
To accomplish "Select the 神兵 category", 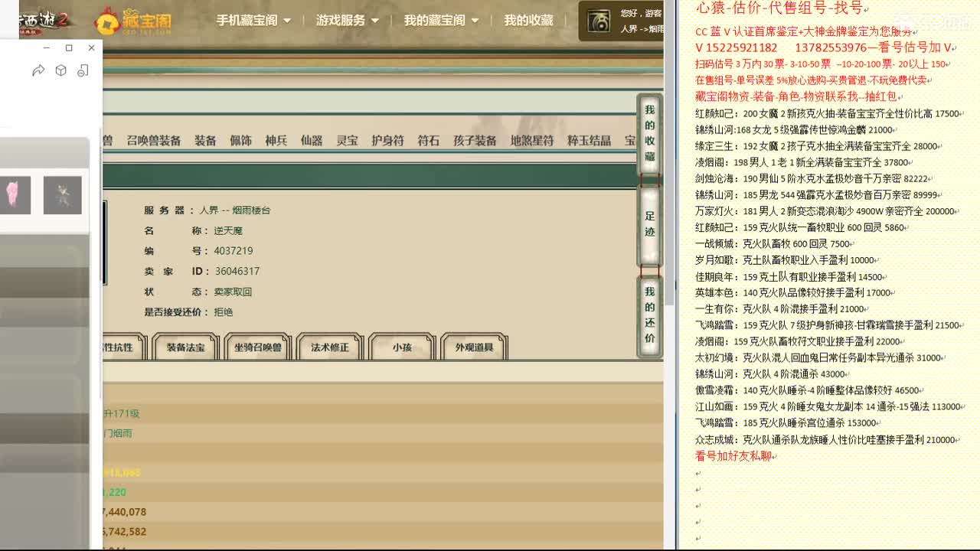I will coord(276,141).
